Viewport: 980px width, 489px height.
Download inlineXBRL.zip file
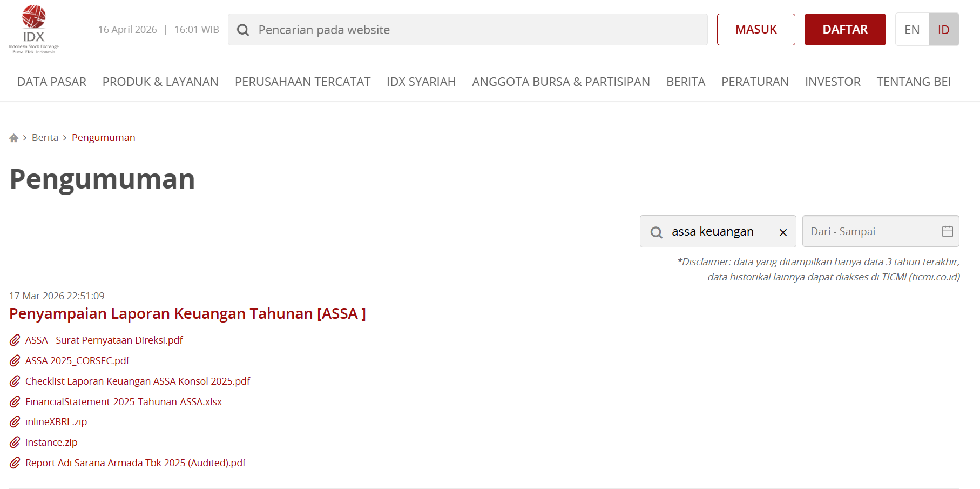click(56, 422)
